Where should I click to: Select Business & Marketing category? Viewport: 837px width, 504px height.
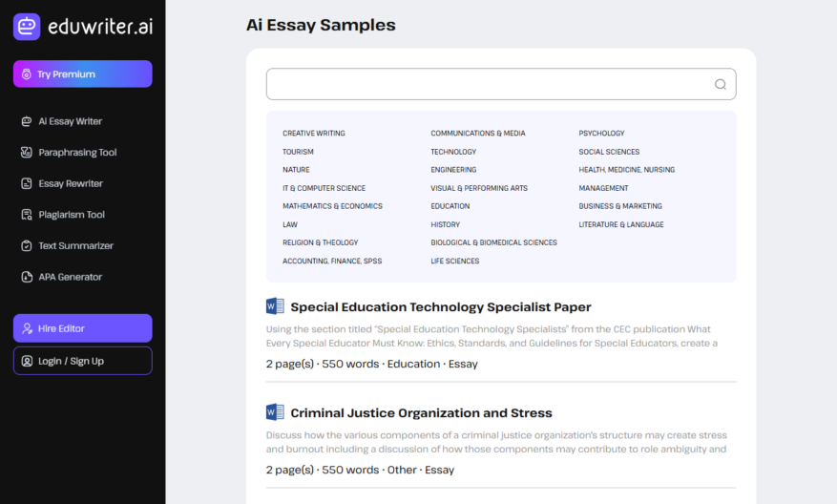point(620,206)
